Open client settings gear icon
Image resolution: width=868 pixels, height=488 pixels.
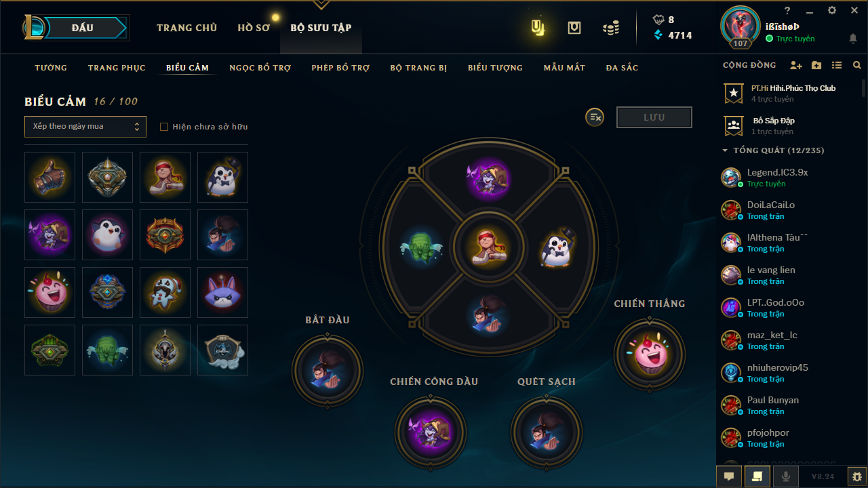(x=857, y=476)
